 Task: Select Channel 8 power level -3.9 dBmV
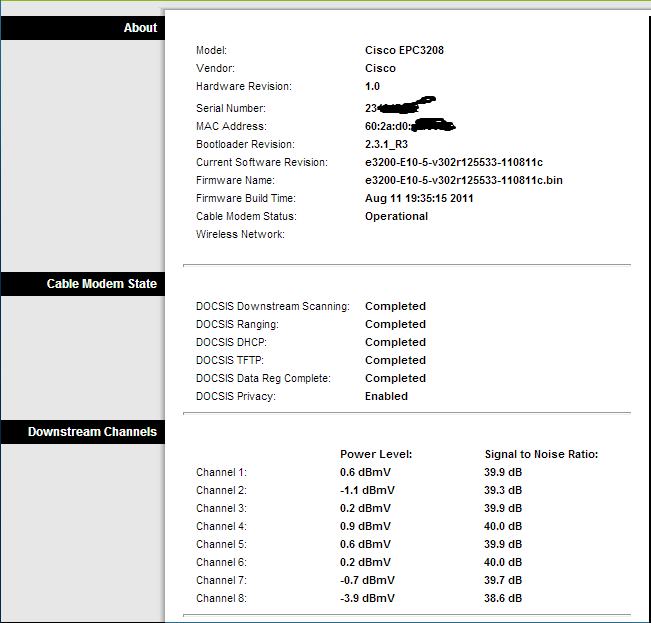coord(367,598)
